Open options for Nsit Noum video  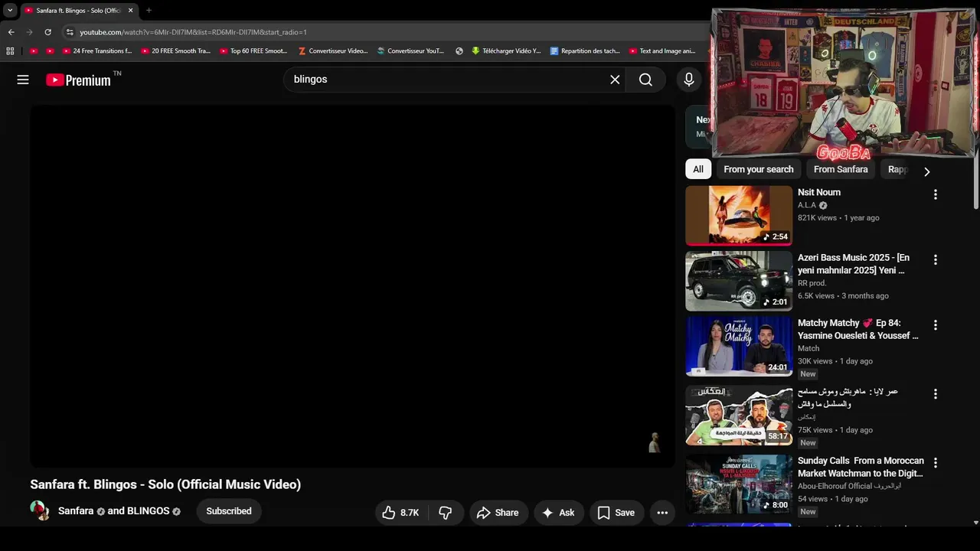[x=935, y=194]
